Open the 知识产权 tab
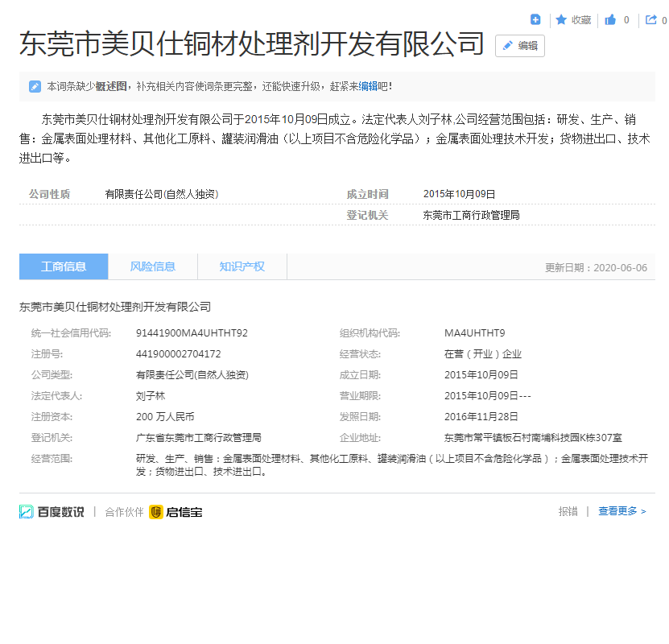Screen dimensions: 669x644 pos(242,266)
